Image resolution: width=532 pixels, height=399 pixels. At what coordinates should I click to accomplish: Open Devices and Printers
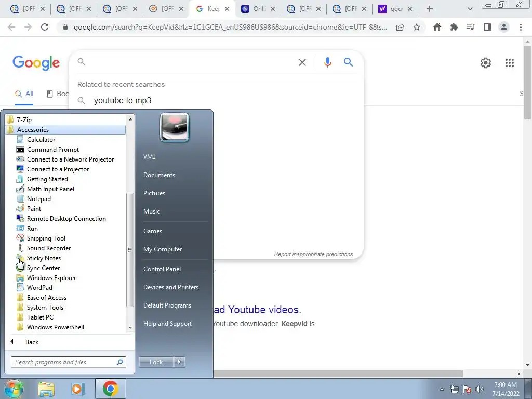pos(170,287)
